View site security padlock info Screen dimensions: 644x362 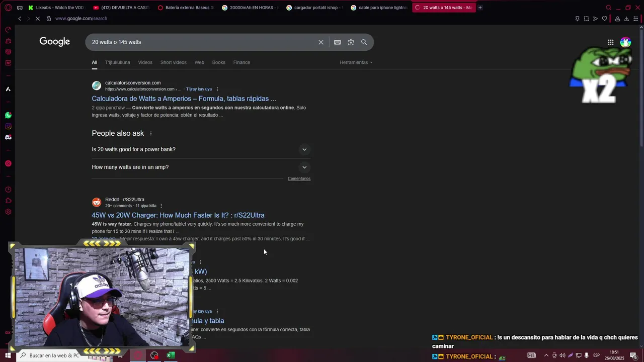[49, 19]
